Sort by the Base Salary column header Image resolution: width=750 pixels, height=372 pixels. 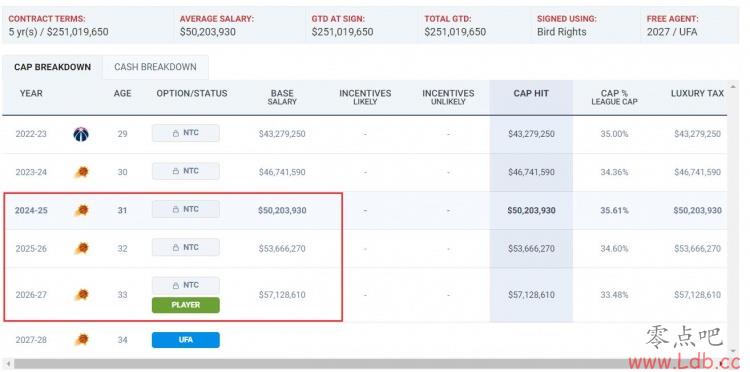282,97
